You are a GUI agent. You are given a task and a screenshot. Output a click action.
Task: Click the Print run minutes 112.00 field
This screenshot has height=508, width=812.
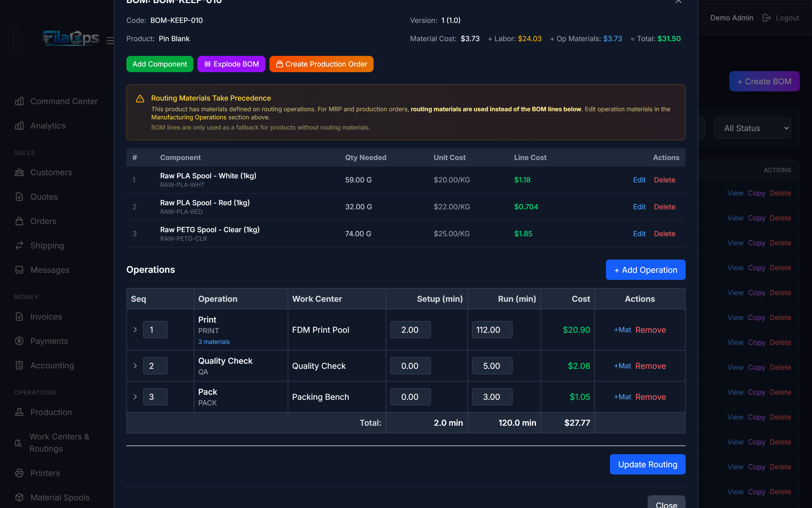492,330
